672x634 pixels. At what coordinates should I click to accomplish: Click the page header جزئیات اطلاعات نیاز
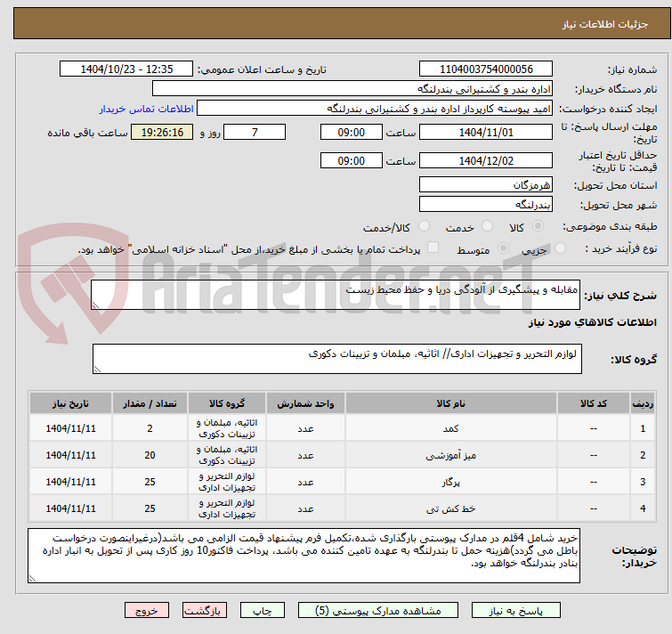pos(605,24)
